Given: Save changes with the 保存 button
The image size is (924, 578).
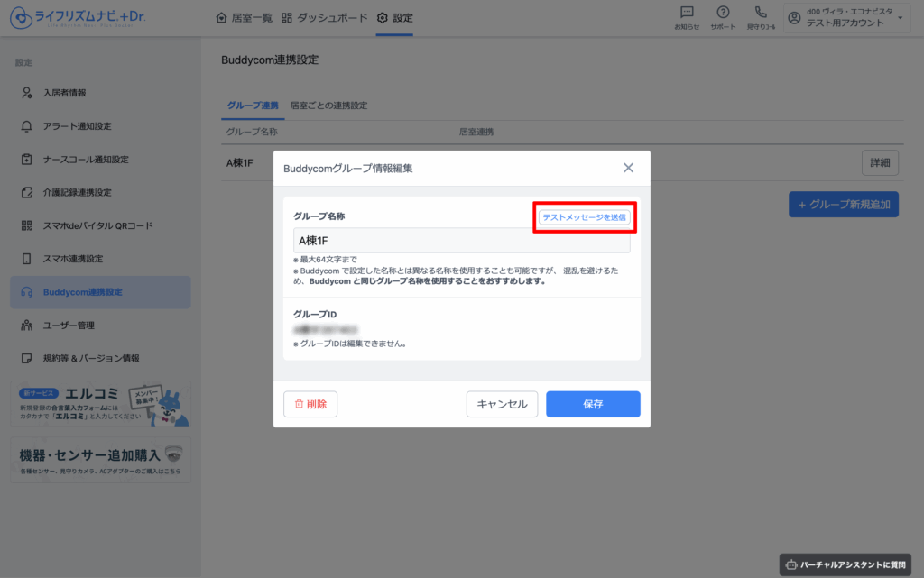Looking at the screenshot, I should point(593,404).
